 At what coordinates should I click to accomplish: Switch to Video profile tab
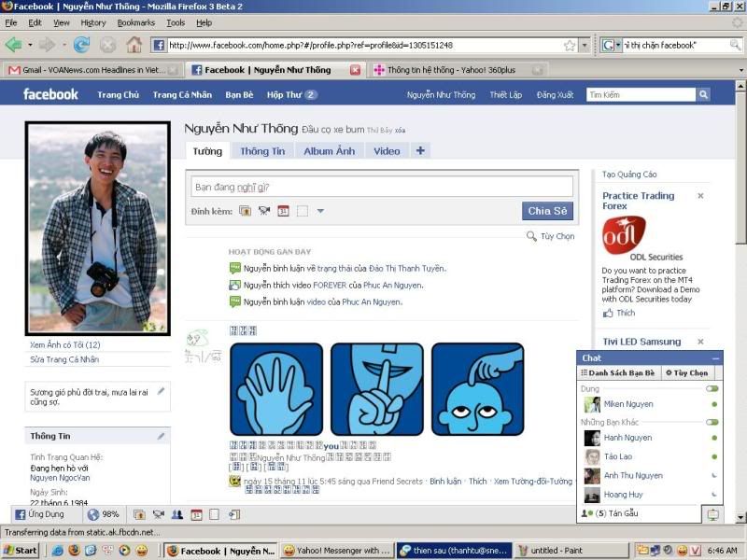387,151
